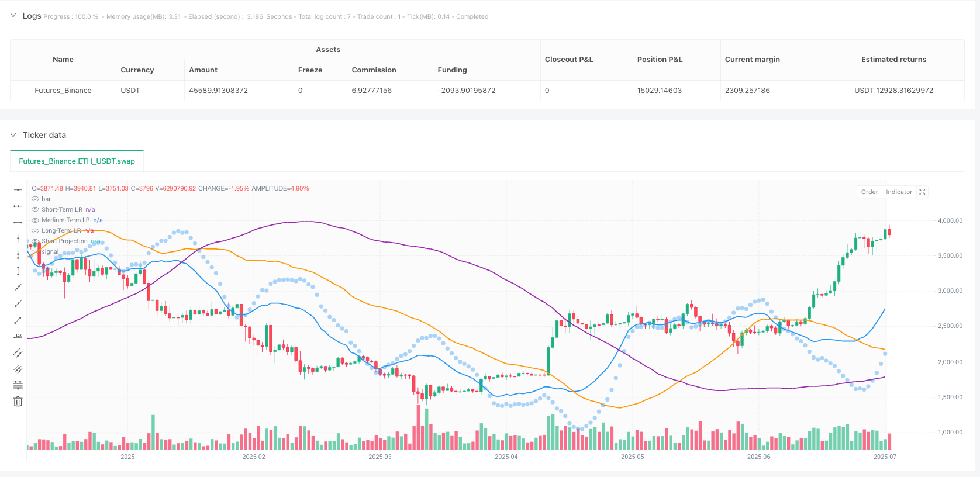Click the Futures_Binance row name cell
Viewport: 980px width, 477px height.
coord(63,91)
